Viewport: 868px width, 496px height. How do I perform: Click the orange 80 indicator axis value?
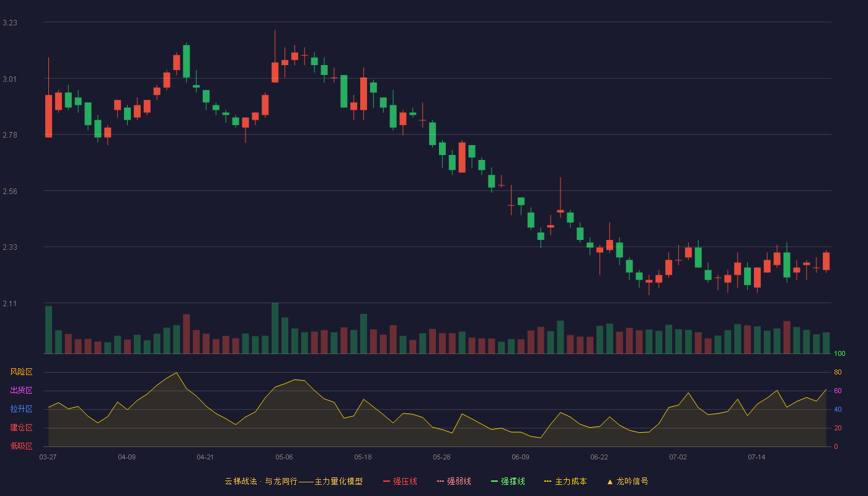point(838,373)
